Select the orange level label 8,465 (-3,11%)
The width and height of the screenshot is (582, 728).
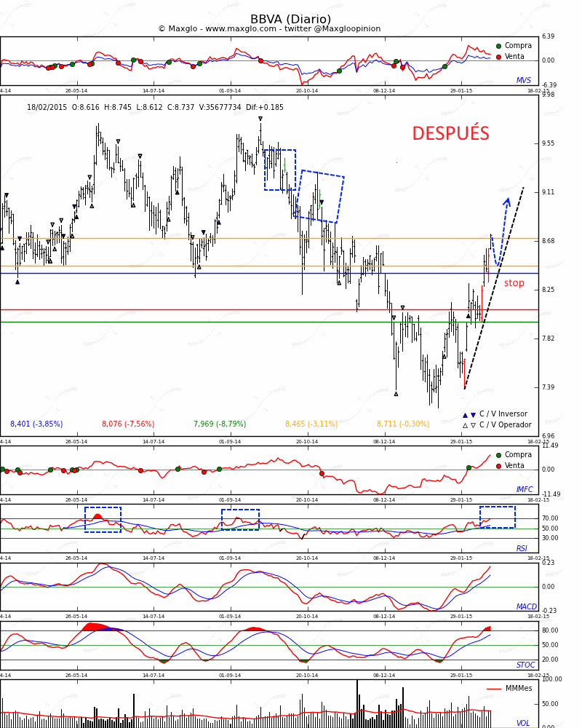point(311,424)
